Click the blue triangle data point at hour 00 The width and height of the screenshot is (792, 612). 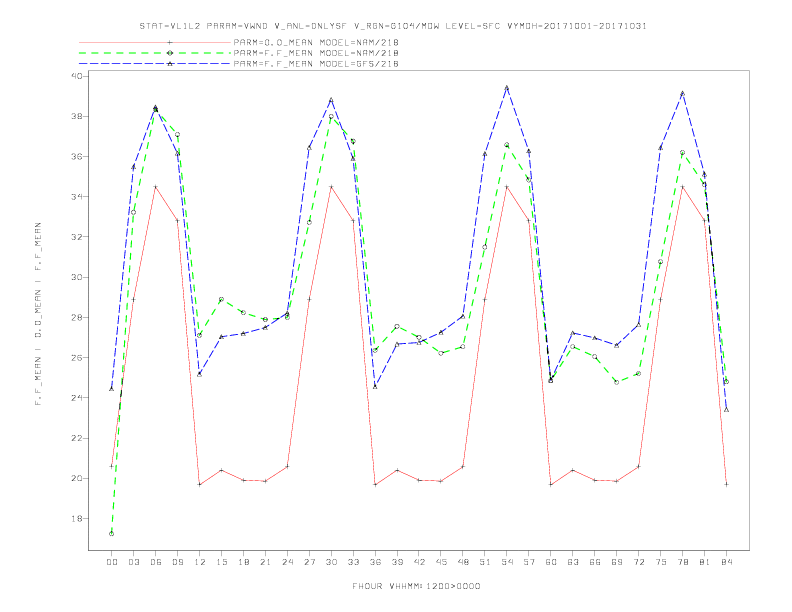(x=112, y=389)
